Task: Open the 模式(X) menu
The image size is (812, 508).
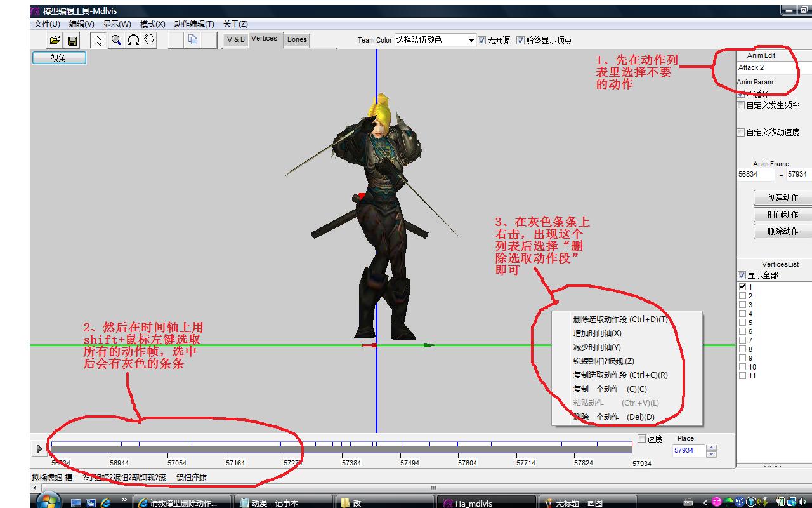Action: pos(152,24)
